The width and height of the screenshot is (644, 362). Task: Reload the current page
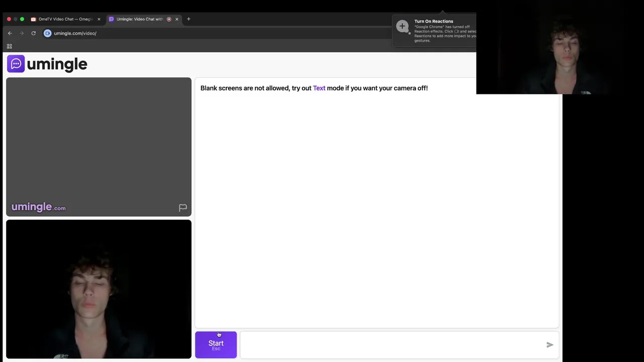point(33,33)
